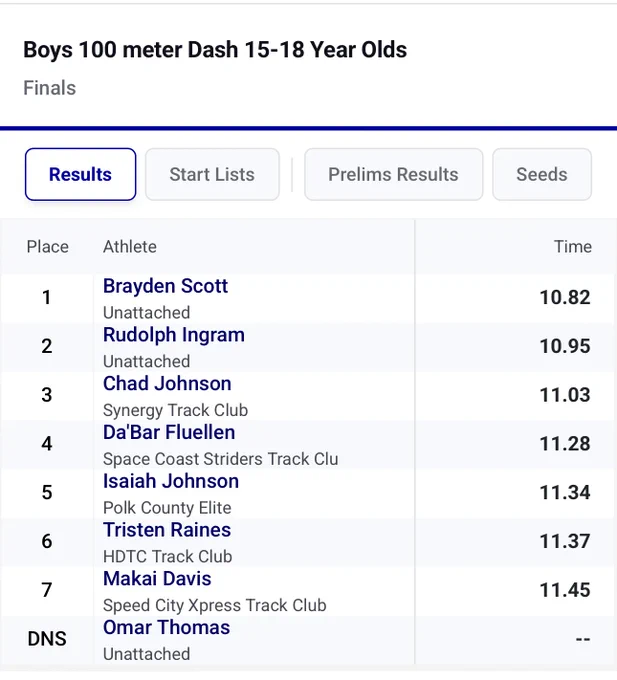Open Isaiah Johnson athlete link
This screenshot has width=617, height=680.
point(171,481)
